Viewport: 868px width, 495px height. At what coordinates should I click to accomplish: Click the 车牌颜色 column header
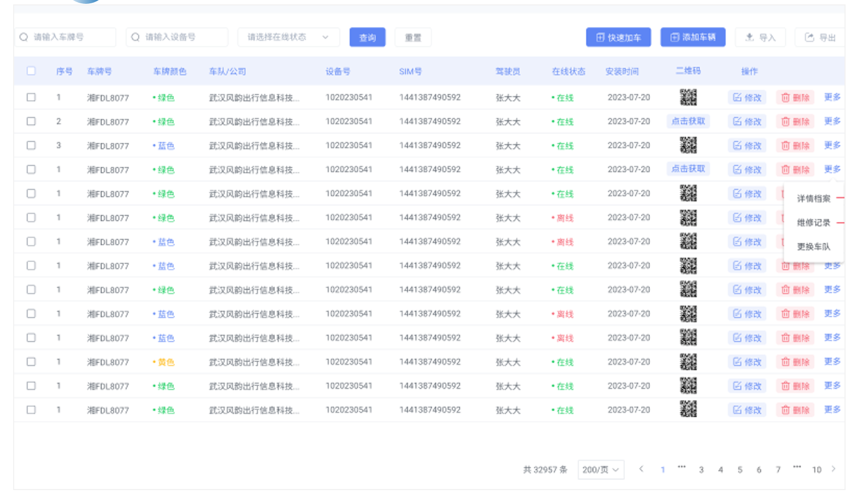click(170, 71)
